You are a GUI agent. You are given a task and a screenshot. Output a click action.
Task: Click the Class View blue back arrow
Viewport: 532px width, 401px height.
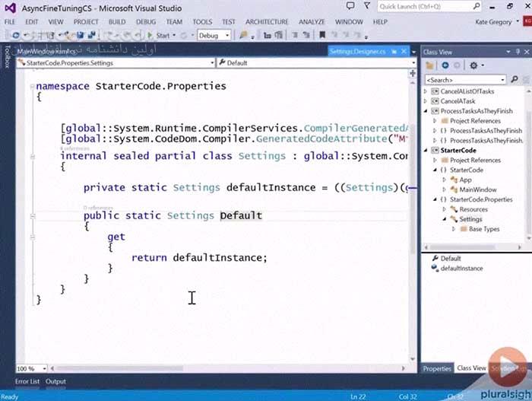pyautogui.click(x=445, y=65)
